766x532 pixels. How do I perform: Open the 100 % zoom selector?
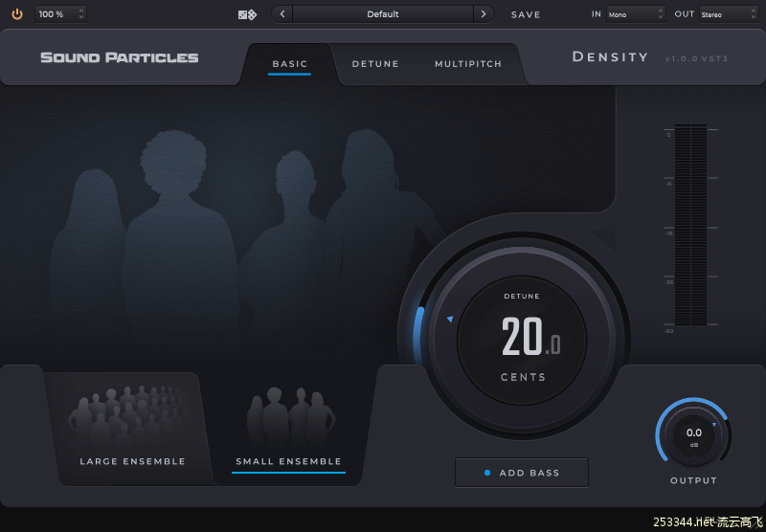60,14
